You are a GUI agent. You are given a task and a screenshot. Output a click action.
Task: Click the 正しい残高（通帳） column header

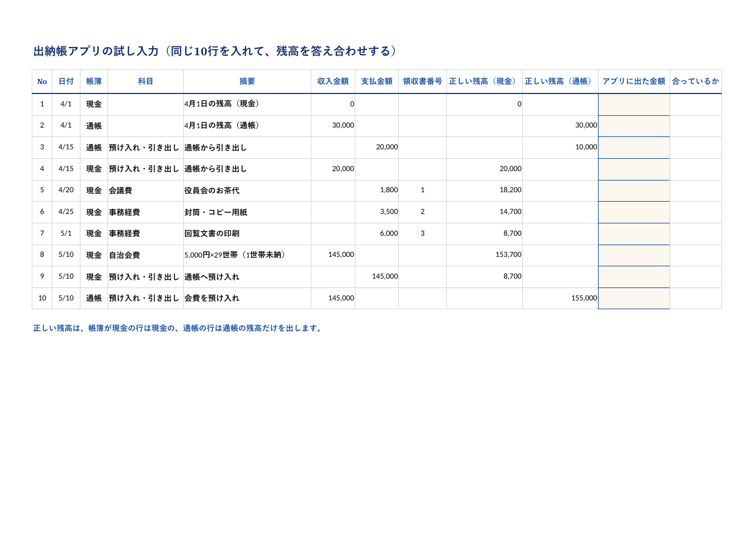(560, 82)
